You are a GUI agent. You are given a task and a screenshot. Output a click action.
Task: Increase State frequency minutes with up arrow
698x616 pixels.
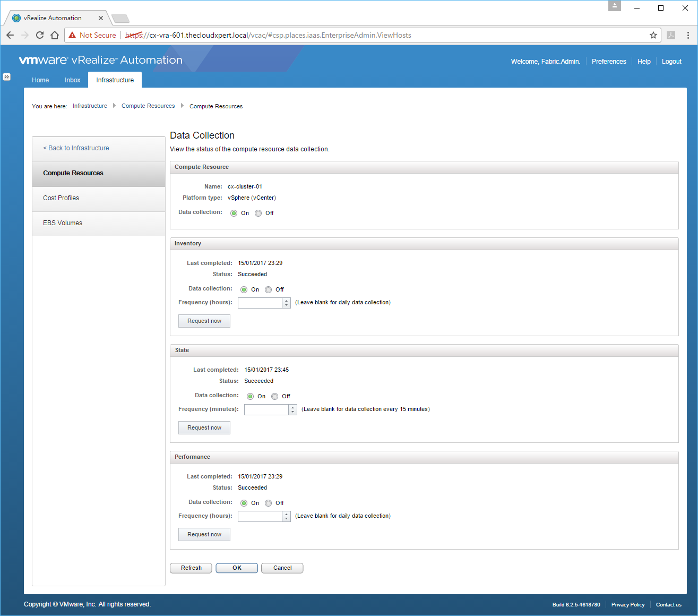(x=293, y=407)
